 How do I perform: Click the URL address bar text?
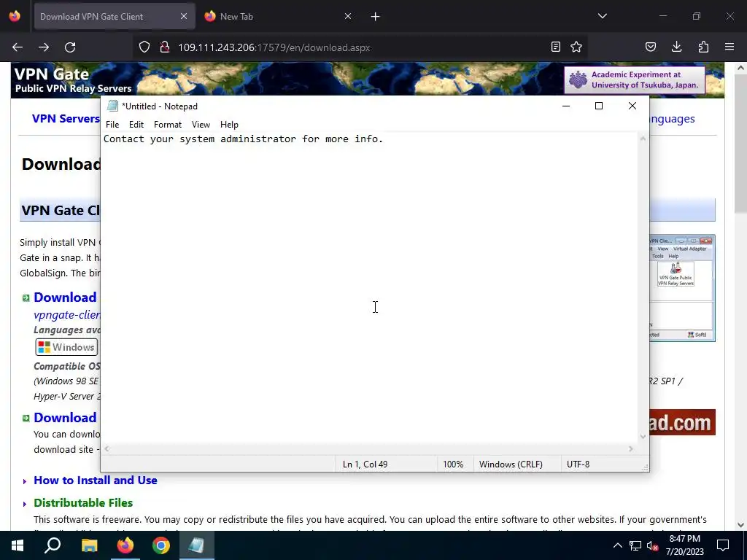coord(274,47)
